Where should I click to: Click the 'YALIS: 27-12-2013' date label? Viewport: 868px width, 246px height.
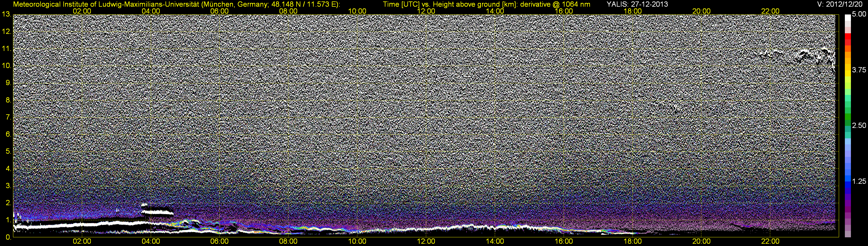click(637, 4)
